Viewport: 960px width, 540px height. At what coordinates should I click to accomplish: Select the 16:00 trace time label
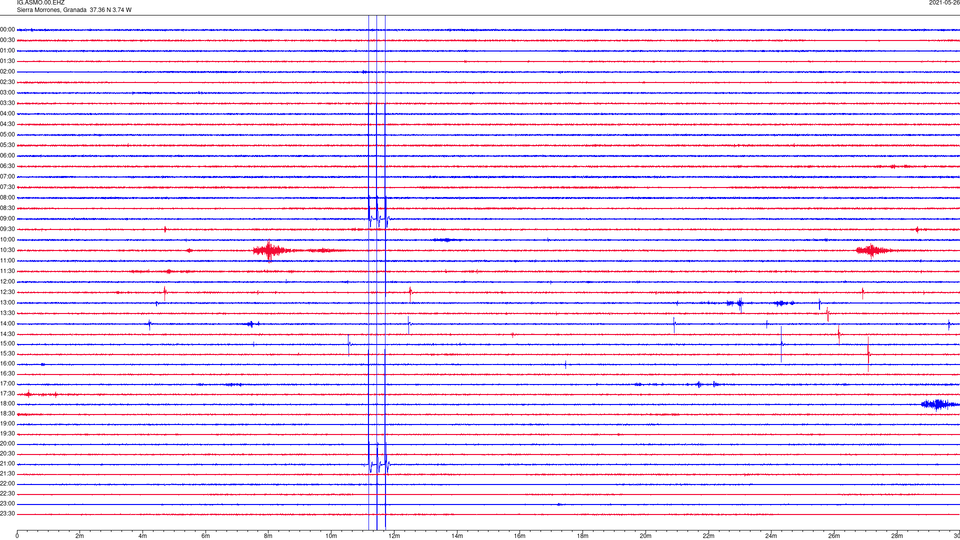tap(7, 364)
